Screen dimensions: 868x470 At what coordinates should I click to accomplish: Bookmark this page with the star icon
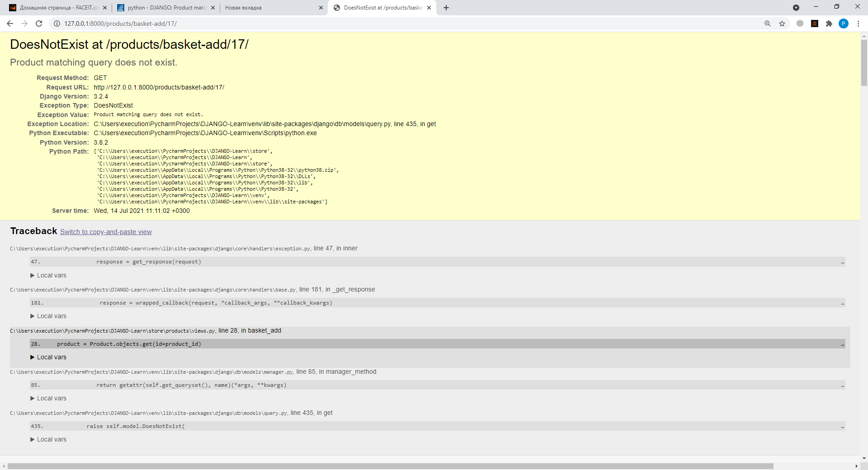click(782, 23)
